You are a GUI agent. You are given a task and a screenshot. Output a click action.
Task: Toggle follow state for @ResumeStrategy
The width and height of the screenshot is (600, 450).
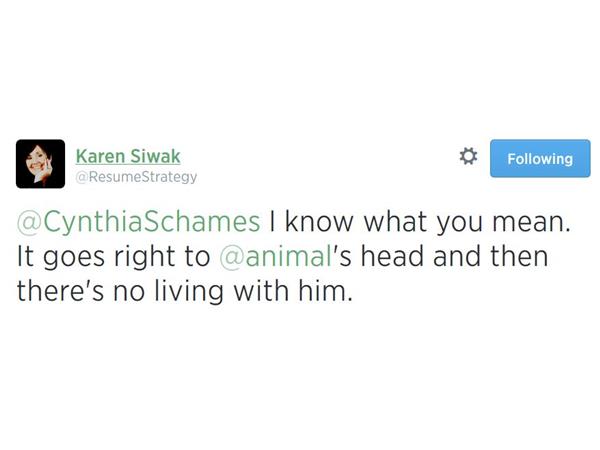(540, 158)
